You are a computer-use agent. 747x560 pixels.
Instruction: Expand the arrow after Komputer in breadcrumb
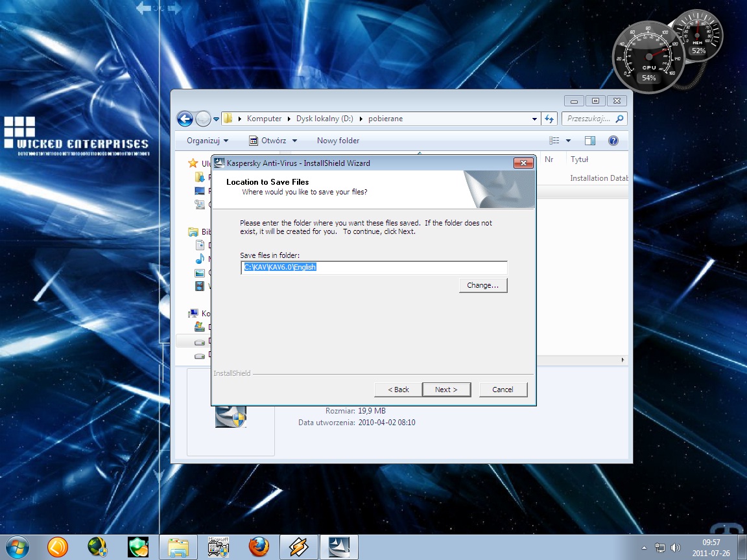click(289, 119)
